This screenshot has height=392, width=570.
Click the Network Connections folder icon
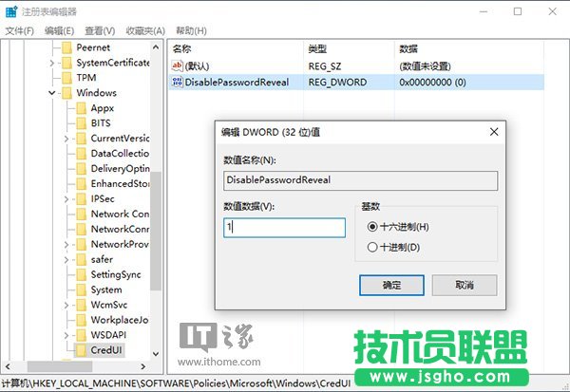click(82, 214)
